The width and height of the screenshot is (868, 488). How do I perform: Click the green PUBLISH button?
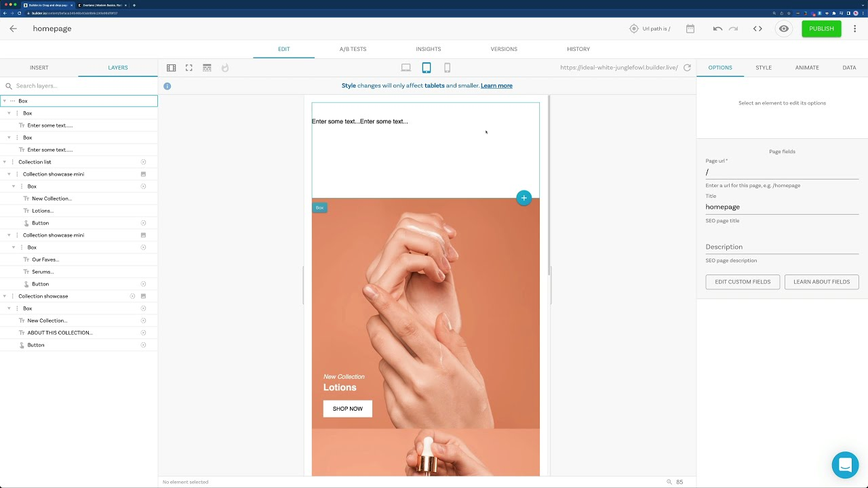[x=821, y=28]
